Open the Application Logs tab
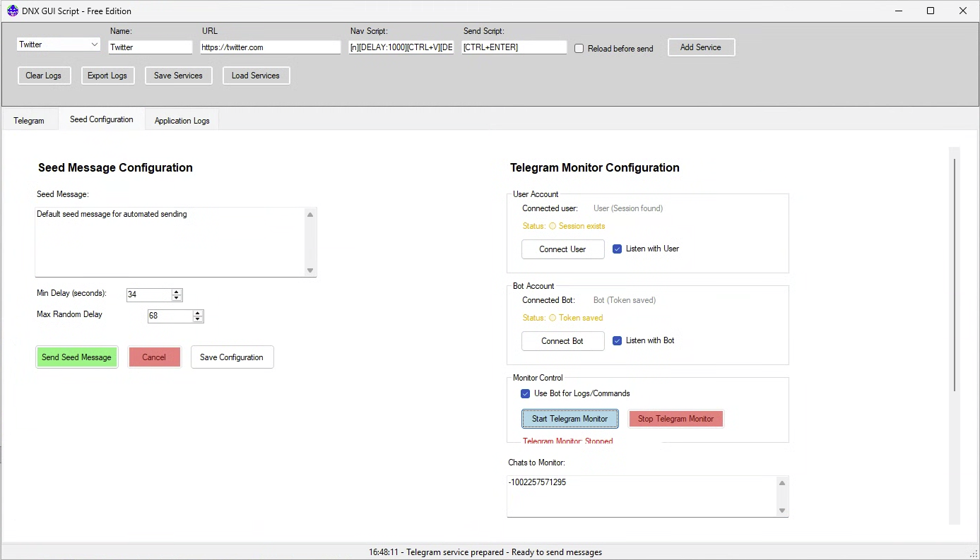This screenshot has height=560, width=980. [x=182, y=121]
